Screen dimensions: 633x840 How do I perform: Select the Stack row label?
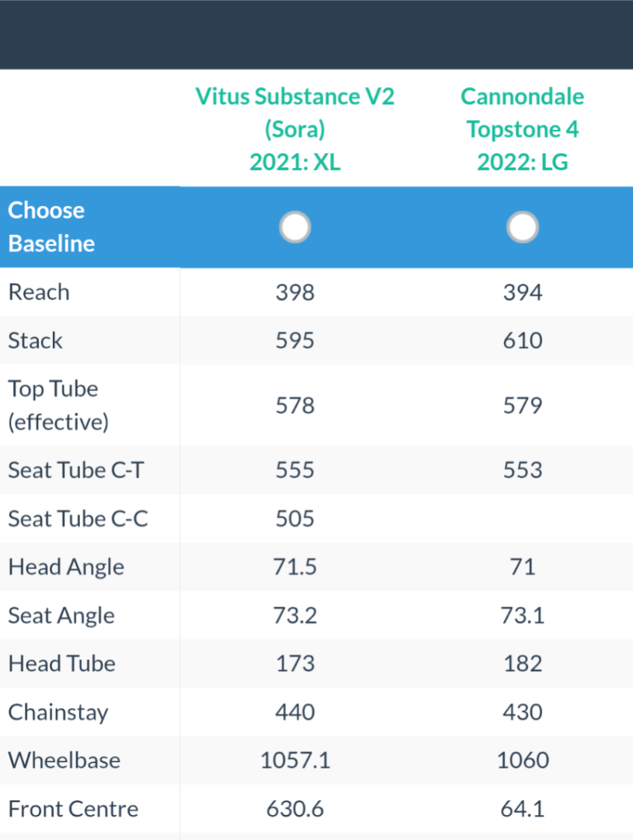[x=36, y=341]
